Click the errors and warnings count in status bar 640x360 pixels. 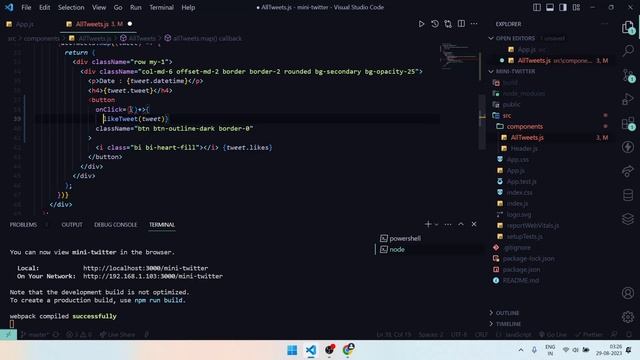79,334
